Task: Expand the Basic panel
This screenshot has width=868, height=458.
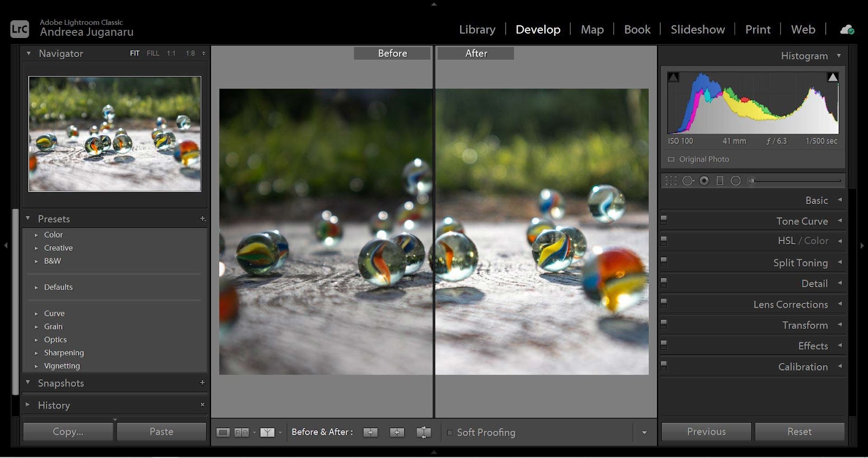Action: [x=840, y=200]
